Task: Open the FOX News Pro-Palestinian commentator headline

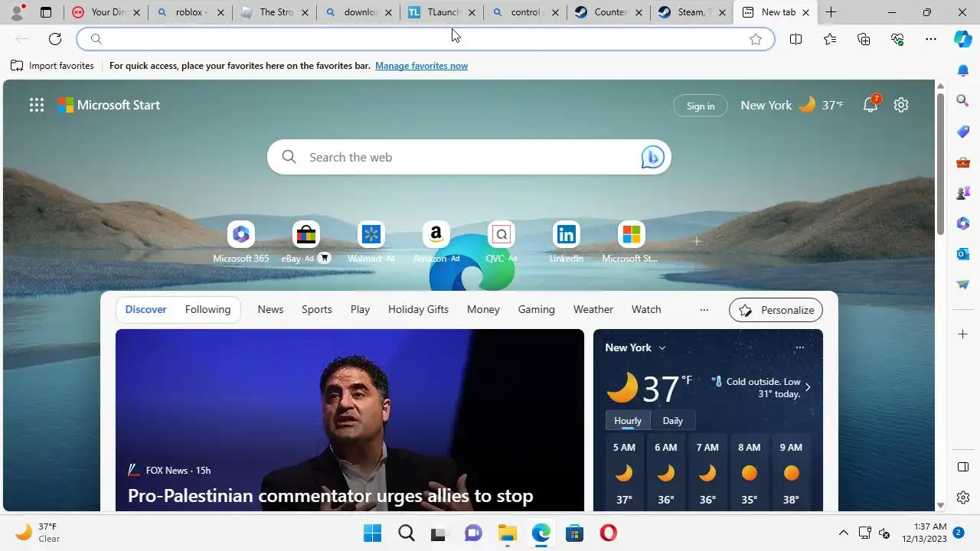Action: (330, 496)
